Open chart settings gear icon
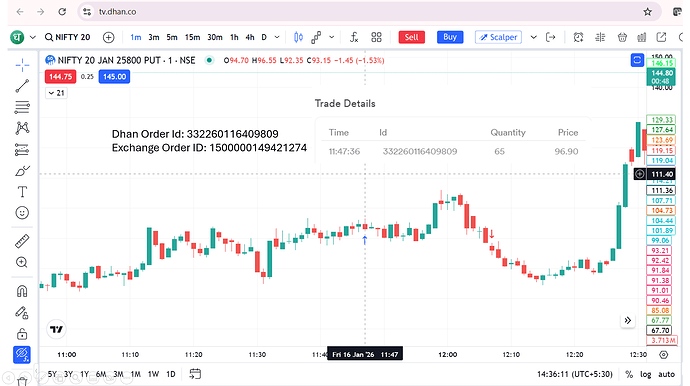This screenshot has width=690, height=386. point(664,354)
